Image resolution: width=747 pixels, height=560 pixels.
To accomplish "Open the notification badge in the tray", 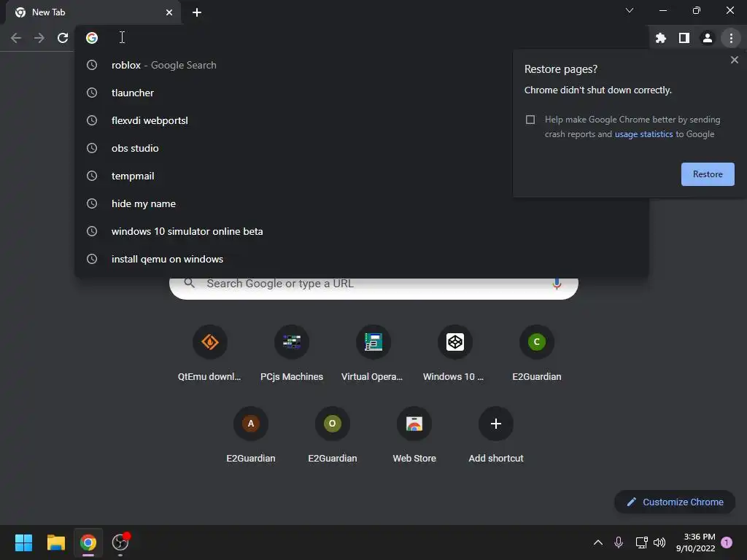I will click(727, 542).
